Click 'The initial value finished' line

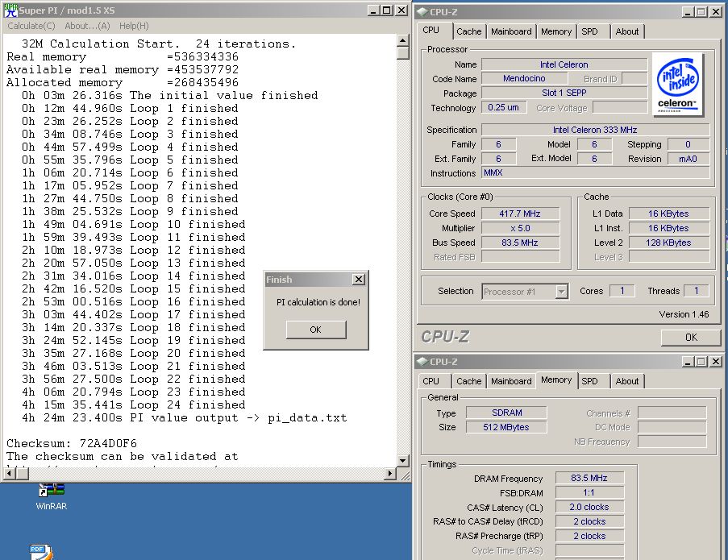coord(170,95)
